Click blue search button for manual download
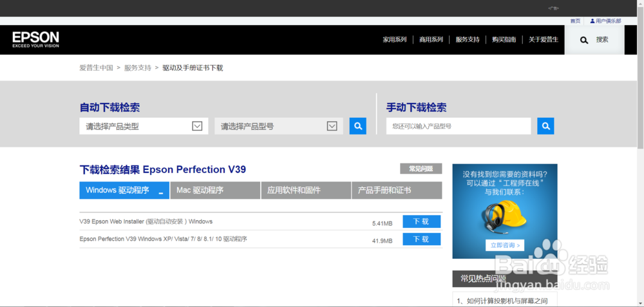The height and width of the screenshot is (307, 644). pos(545,126)
